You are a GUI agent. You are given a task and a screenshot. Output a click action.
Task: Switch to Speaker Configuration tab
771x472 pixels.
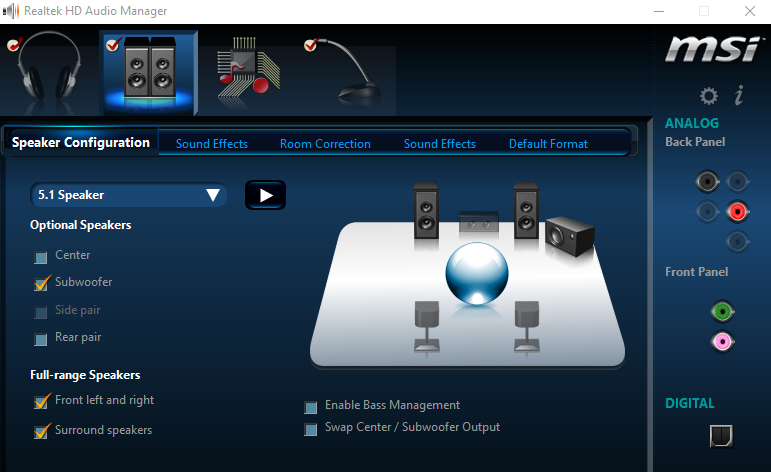point(81,143)
